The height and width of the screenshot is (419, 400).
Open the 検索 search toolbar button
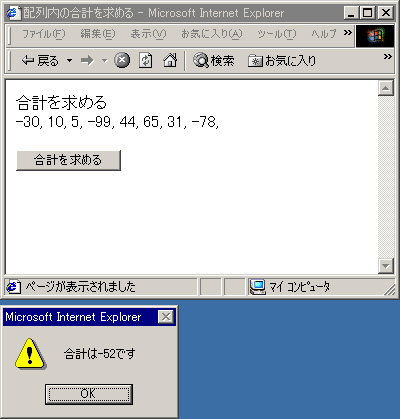point(213,61)
